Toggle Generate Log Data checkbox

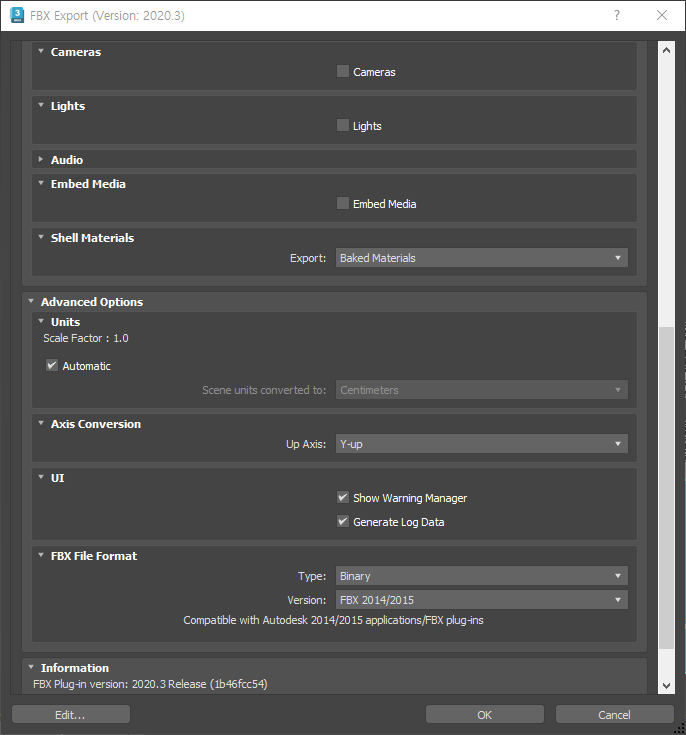pyautogui.click(x=343, y=521)
